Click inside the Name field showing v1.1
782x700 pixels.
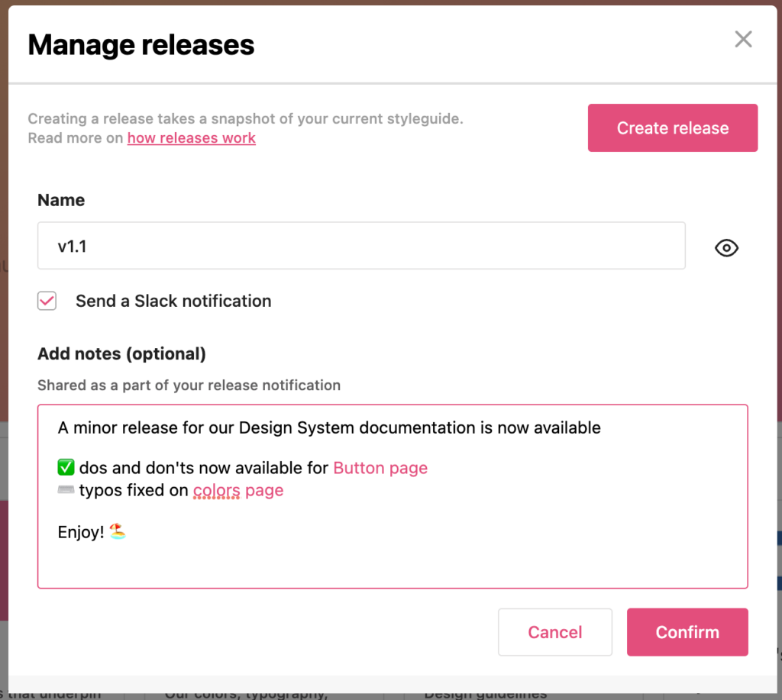[361, 245]
